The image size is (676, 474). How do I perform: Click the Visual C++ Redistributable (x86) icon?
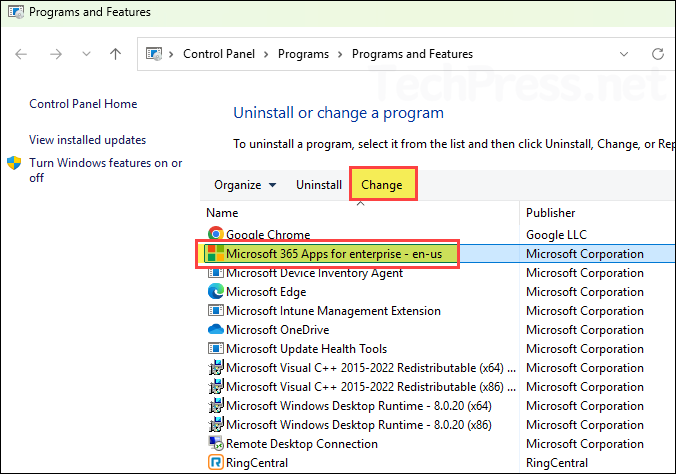(x=216, y=386)
